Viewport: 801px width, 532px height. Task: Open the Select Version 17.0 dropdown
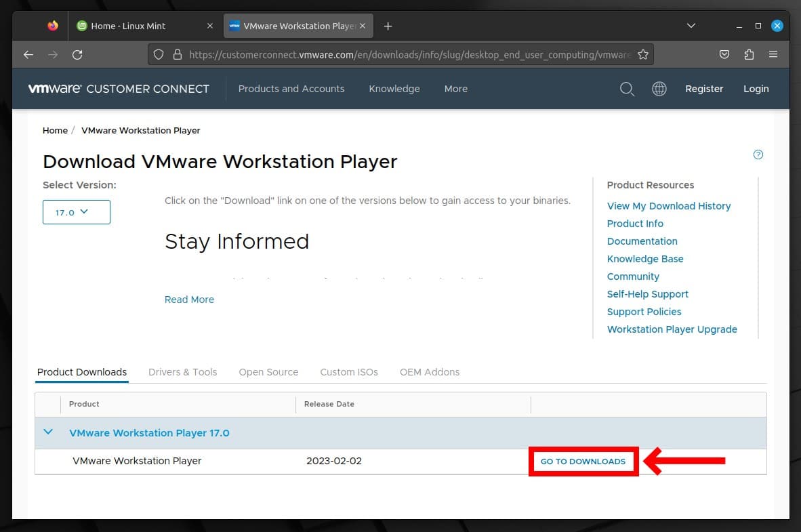coord(76,211)
